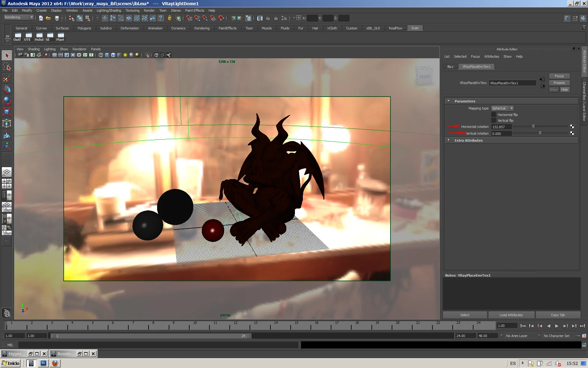Click the question mark help selection icon
The width and height of the screenshot is (588, 368).
[x=160, y=18]
